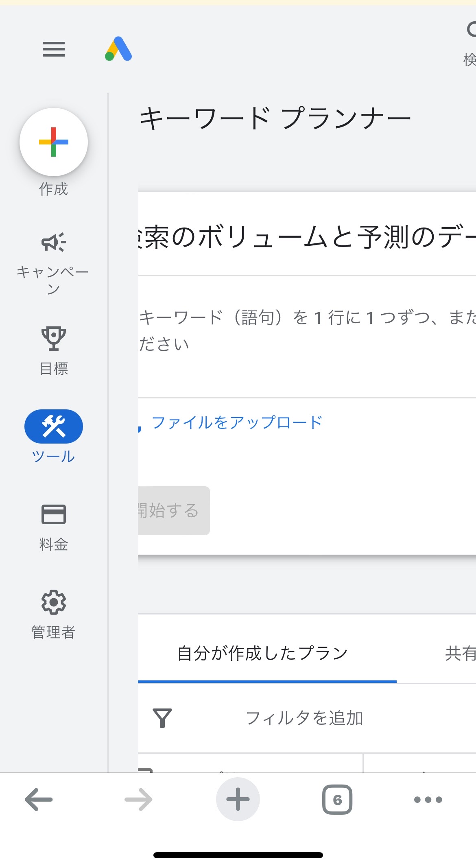Screen dimensions: 476x868
Task: Tap the search magnifier icon
Action: click(x=471, y=29)
